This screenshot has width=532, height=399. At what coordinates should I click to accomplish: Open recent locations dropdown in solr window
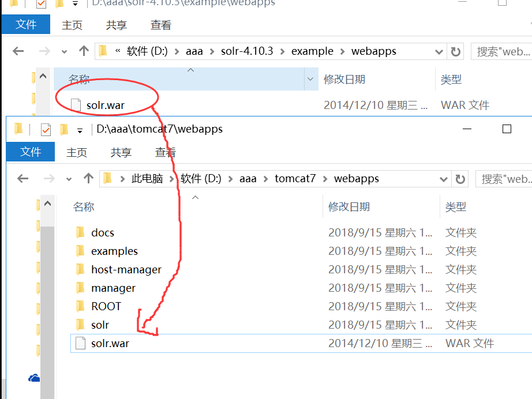65,52
